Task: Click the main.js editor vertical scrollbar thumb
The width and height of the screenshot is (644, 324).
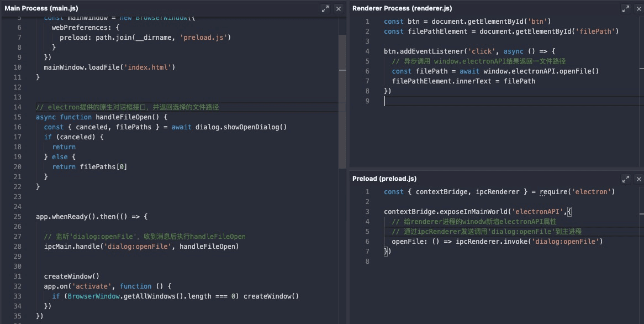Action: click(x=342, y=102)
